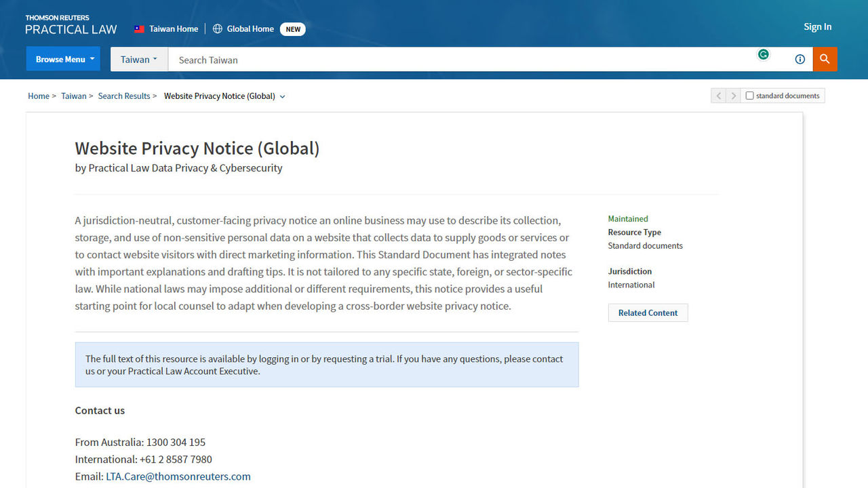Open Global Home in header
The image size is (868, 488).
click(x=250, y=29)
